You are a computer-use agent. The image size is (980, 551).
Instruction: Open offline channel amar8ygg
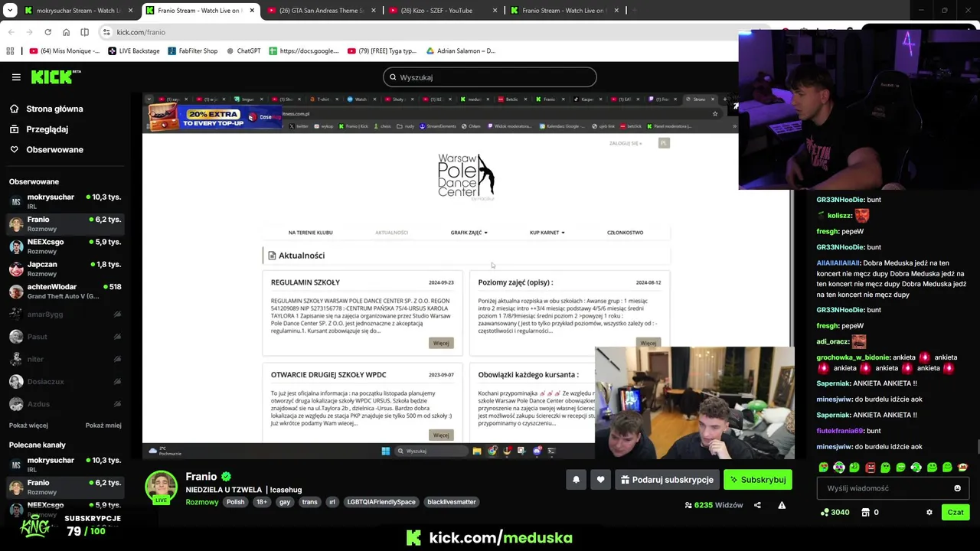point(65,315)
